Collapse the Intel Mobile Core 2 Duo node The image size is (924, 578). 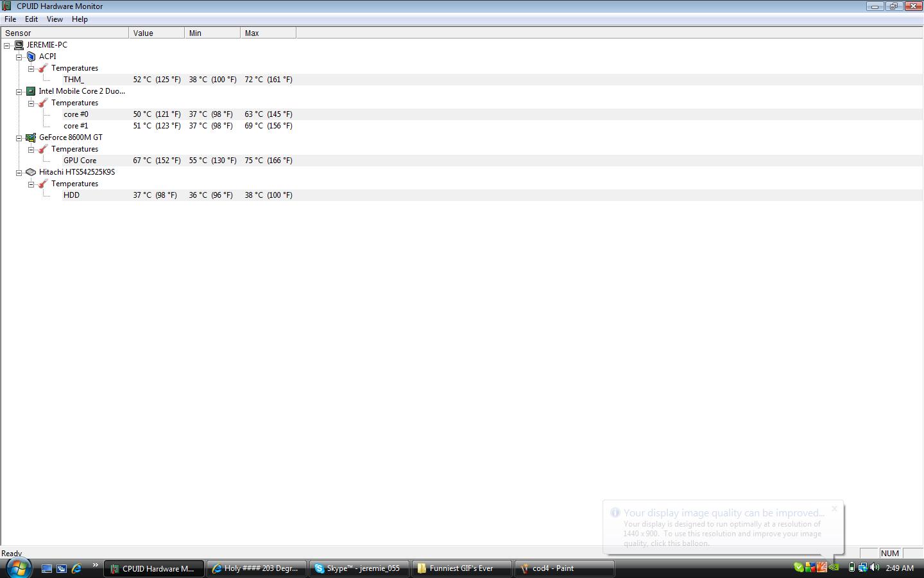[19, 91]
